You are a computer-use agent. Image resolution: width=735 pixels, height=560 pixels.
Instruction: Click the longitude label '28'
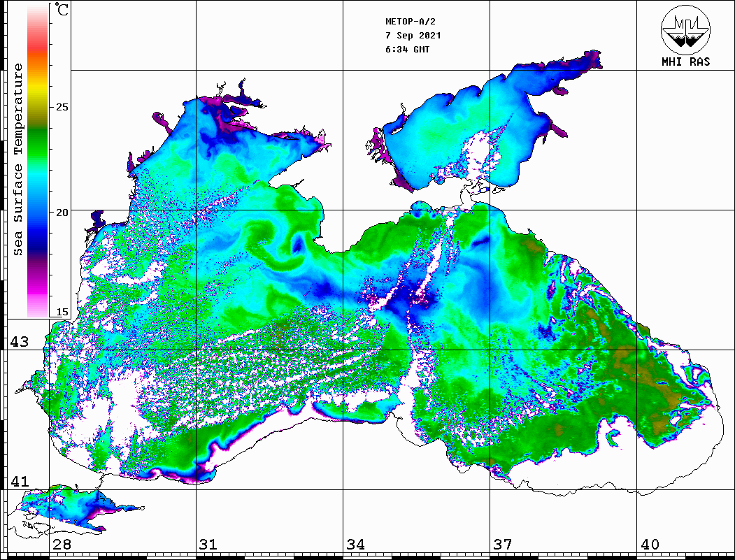(x=62, y=545)
